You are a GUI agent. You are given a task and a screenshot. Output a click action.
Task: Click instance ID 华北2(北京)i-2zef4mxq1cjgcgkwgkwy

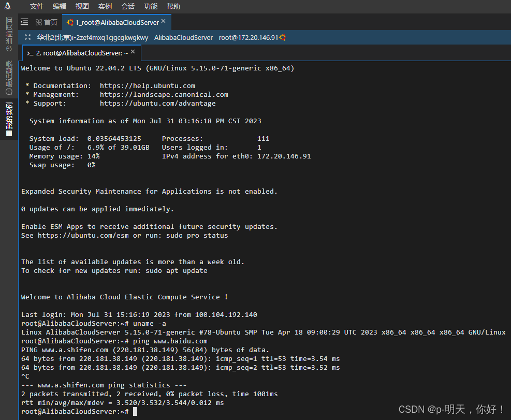(x=93, y=37)
